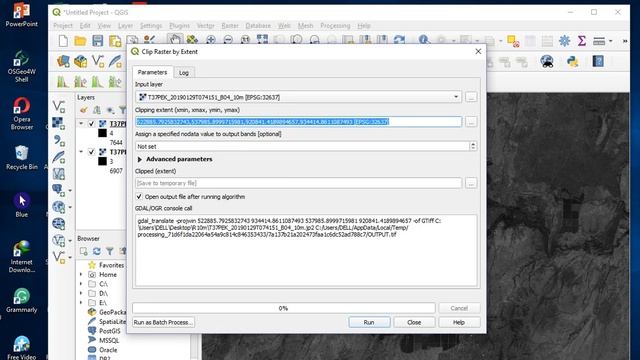Click the Close button in dialog
Viewport: 640px width, 360px height.
[x=414, y=322]
